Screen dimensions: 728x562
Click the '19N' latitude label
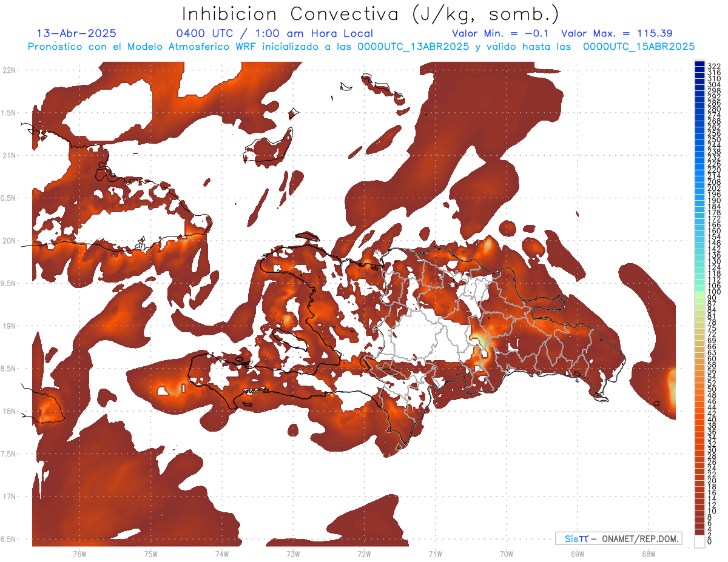pos(9,326)
